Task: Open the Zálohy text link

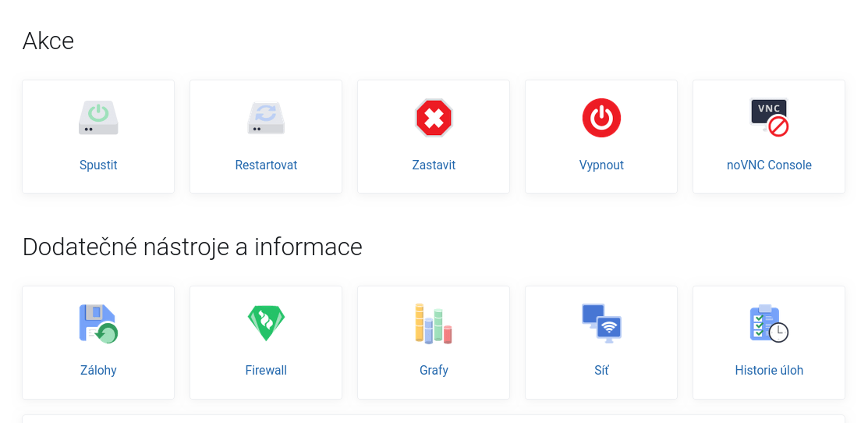Action: pos(98,371)
